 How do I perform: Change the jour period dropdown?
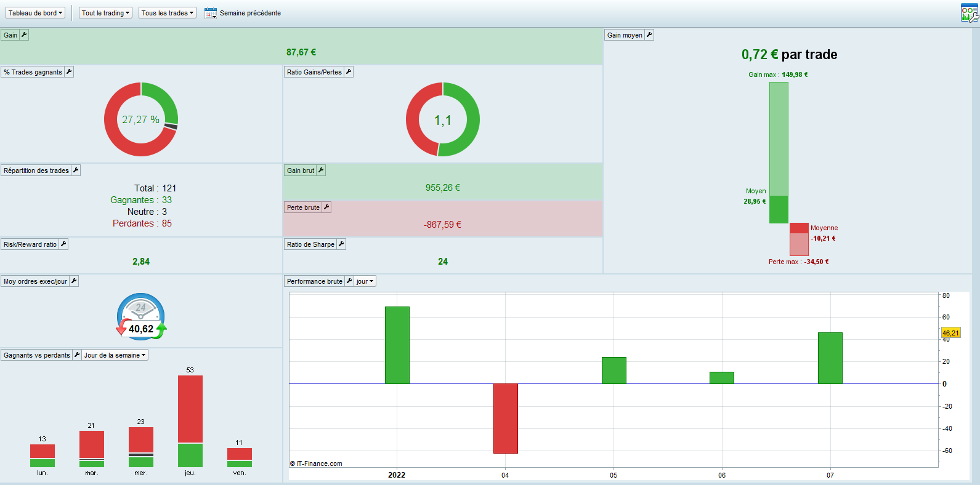point(365,281)
